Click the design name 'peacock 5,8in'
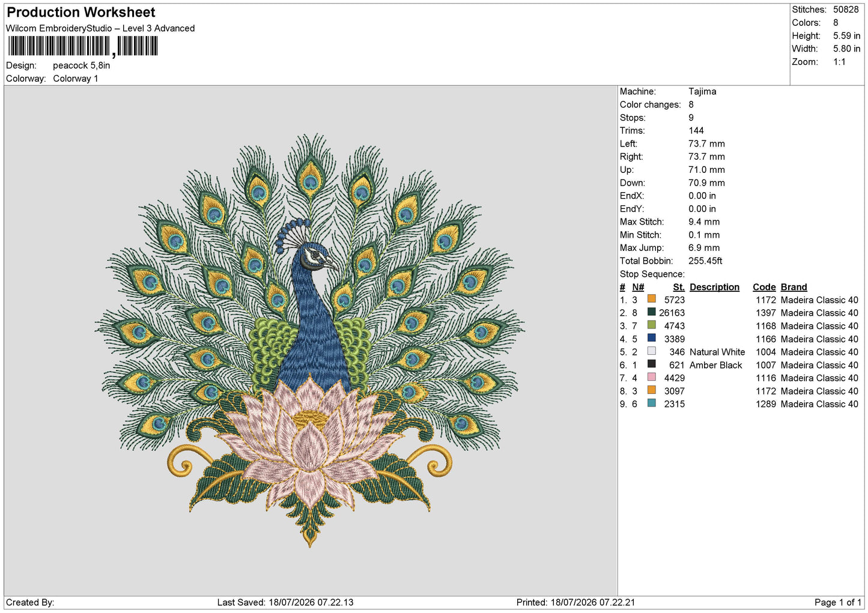This screenshot has width=868, height=613. [x=82, y=65]
